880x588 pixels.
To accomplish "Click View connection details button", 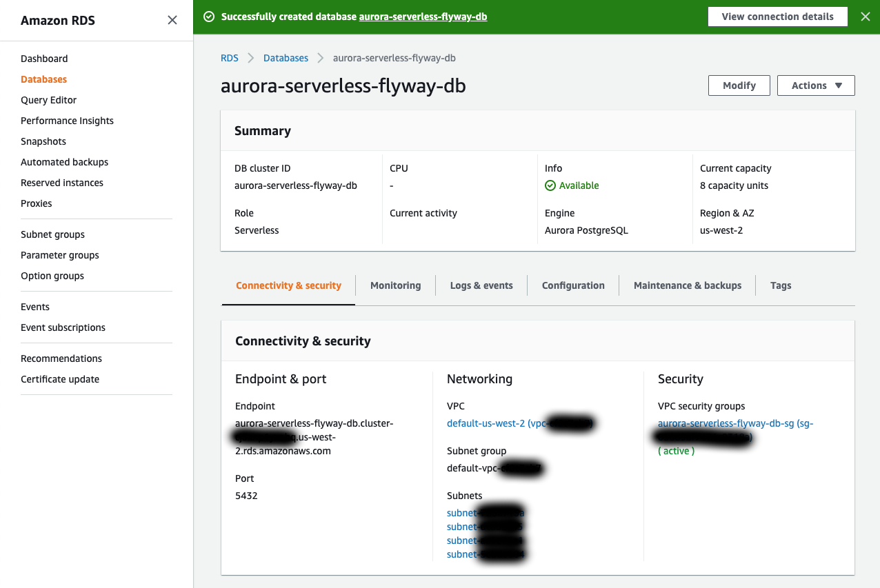I will coord(777,17).
